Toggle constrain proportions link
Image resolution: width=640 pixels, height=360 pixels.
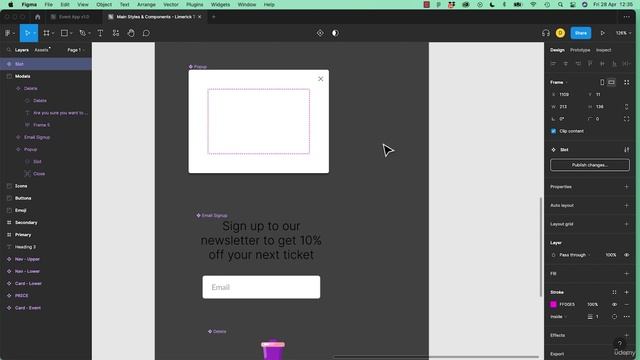(627, 107)
